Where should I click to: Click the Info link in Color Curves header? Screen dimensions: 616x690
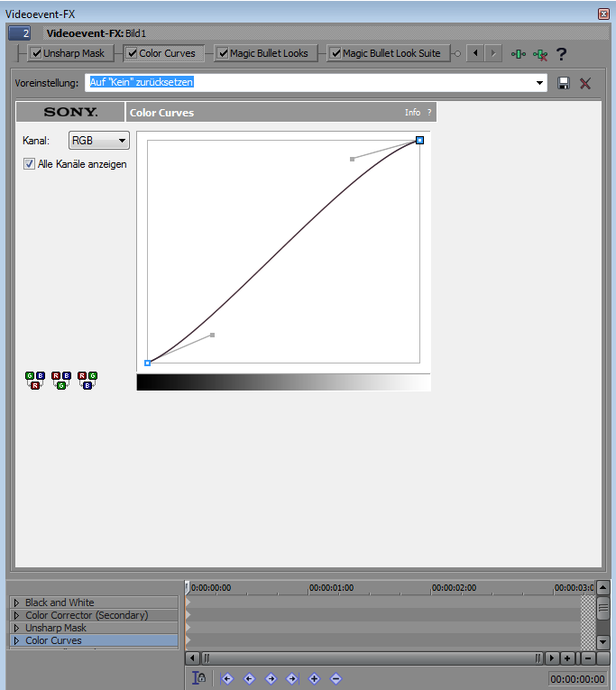[412, 113]
